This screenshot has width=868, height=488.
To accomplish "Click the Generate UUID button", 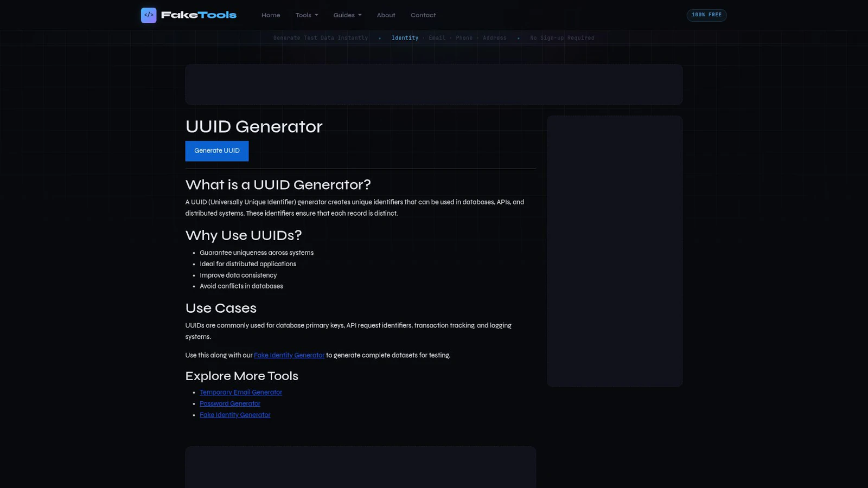I will point(217,151).
